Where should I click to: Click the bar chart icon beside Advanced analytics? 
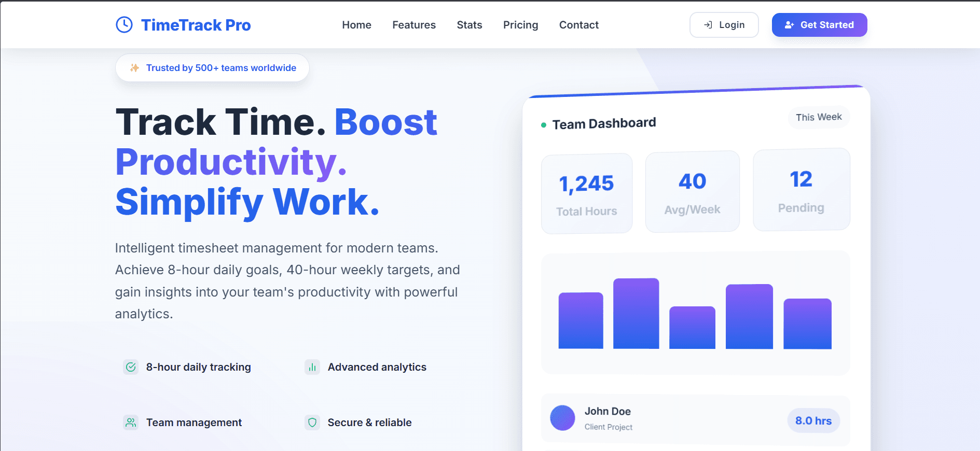coord(312,367)
